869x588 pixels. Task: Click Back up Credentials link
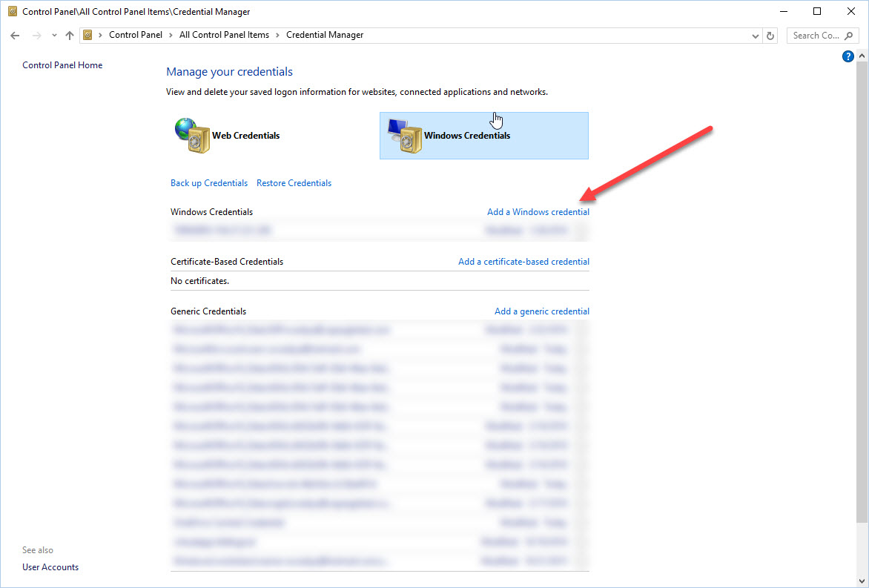(x=209, y=183)
